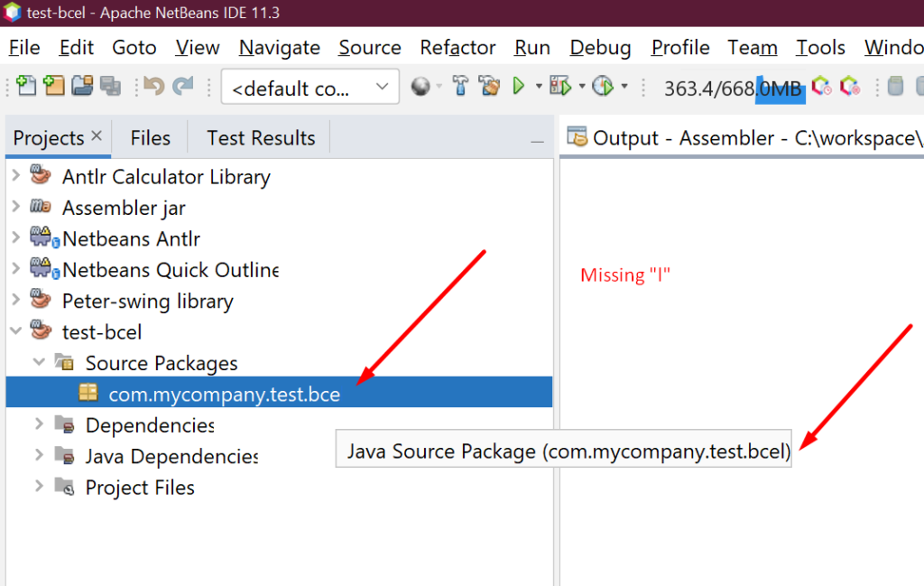924x586 pixels.
Task: Open the Profile project dropdown arrow
Action: [624, 87]
